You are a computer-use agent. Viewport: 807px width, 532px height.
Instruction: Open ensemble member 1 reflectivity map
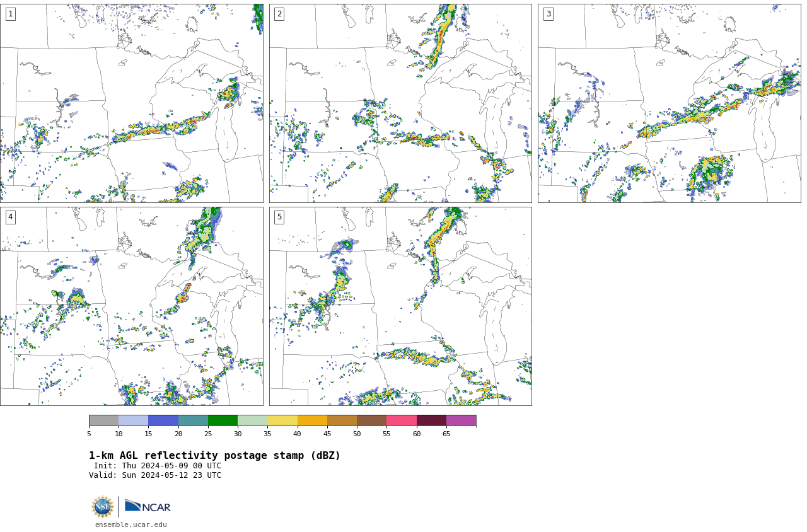132,103
